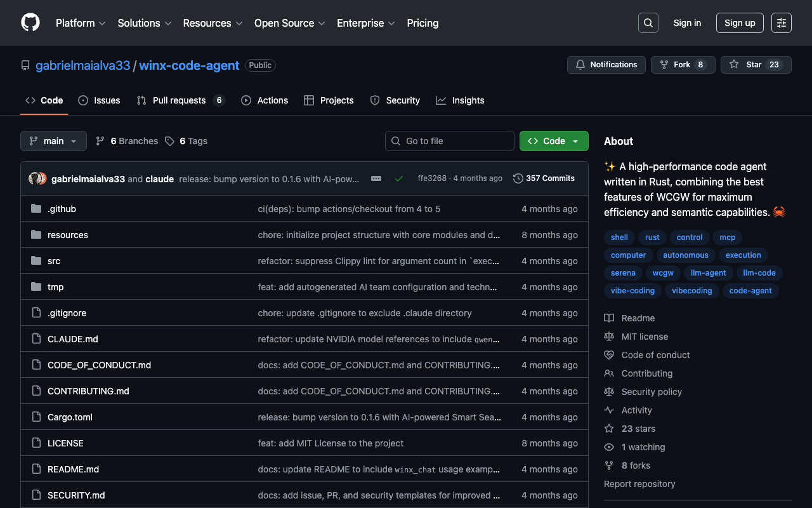
Task: Click the appearance settings icon in header
Action: [x=781, y=23]
